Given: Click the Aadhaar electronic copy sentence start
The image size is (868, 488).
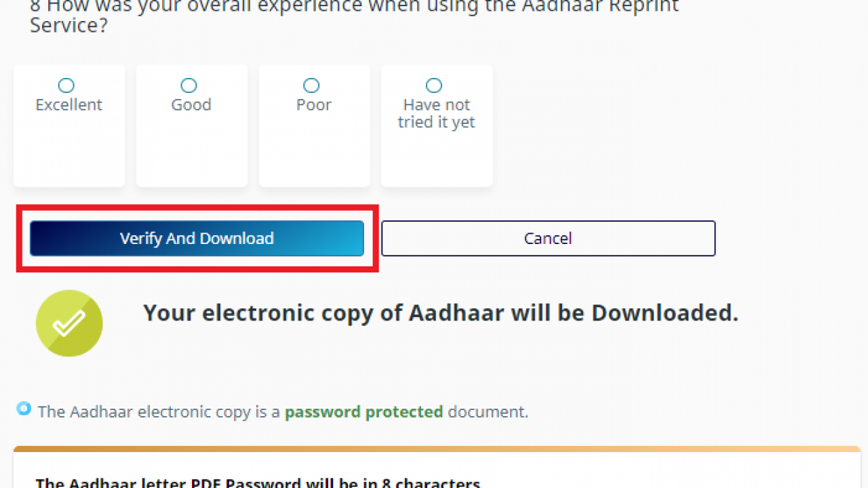Looking at the screenshot, I should click(x=159, y=411).
